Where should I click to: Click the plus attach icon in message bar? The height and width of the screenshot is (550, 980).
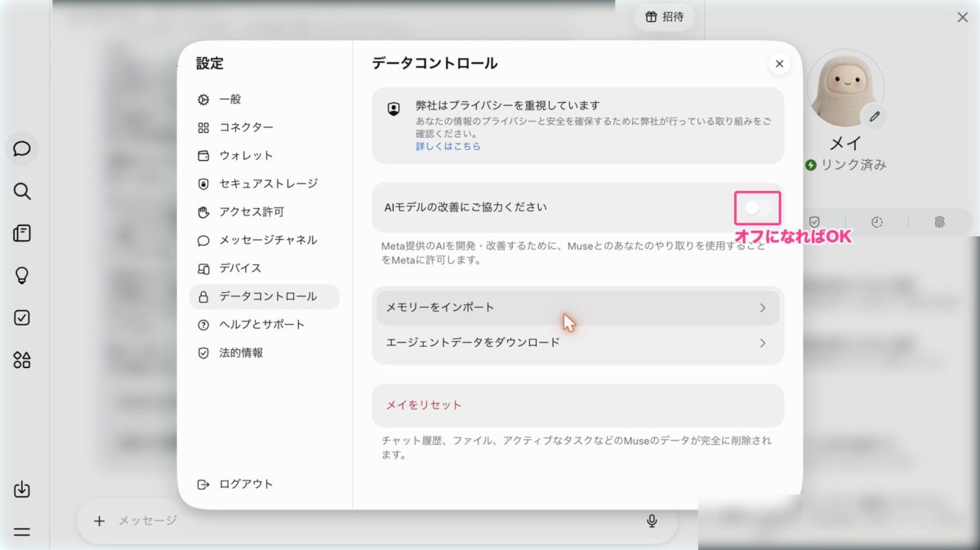click(x=100, y=521)
